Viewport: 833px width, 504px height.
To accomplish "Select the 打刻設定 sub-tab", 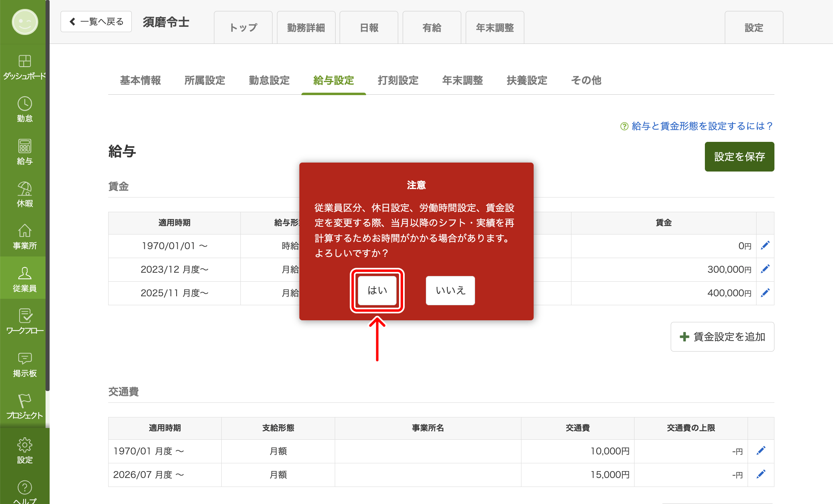I will [398, 80].
